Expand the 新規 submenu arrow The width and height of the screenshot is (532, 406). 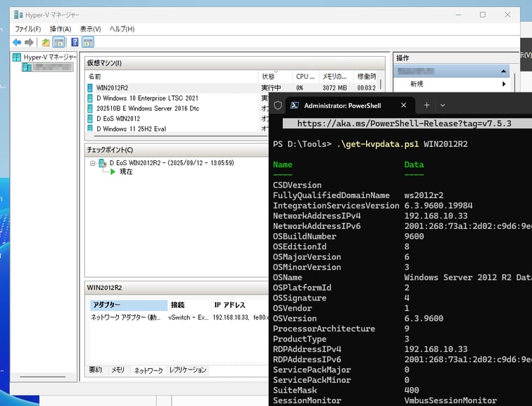(504, 84)
